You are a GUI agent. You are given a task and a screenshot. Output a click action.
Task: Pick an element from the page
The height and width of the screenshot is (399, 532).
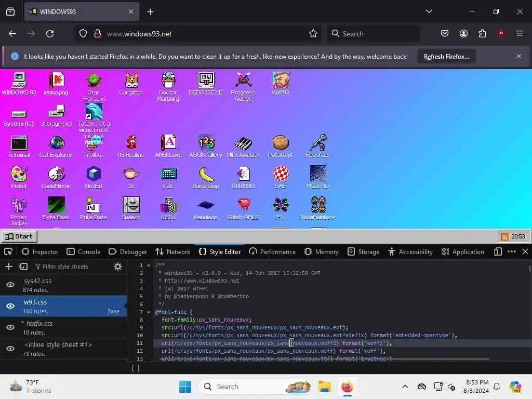[8, 252]
